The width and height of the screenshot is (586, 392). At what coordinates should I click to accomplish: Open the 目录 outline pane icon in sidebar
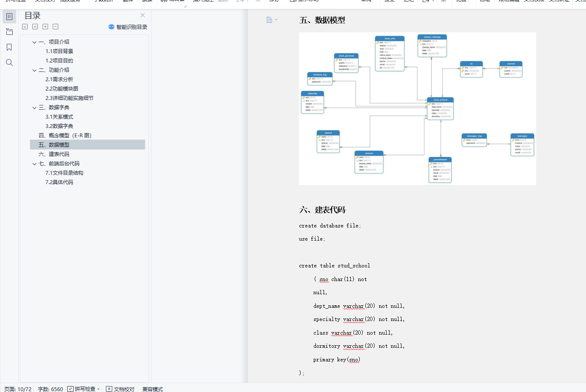click(9, 17)
